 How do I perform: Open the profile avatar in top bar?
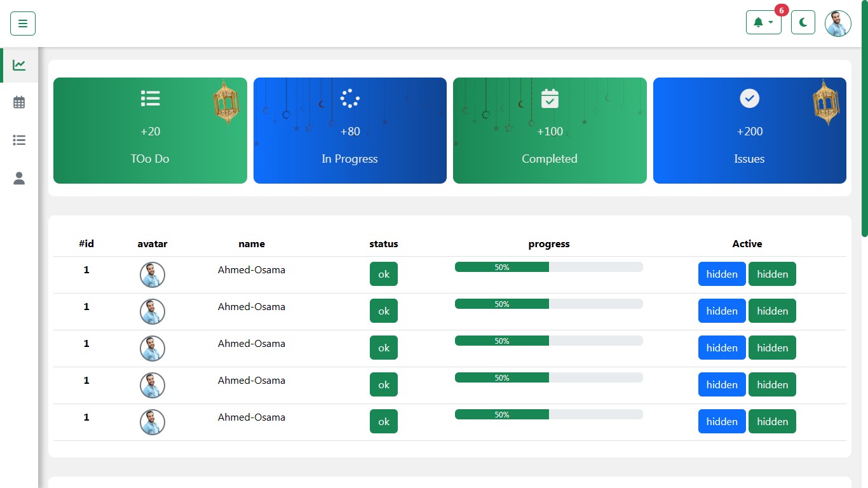tap(837, 24)
